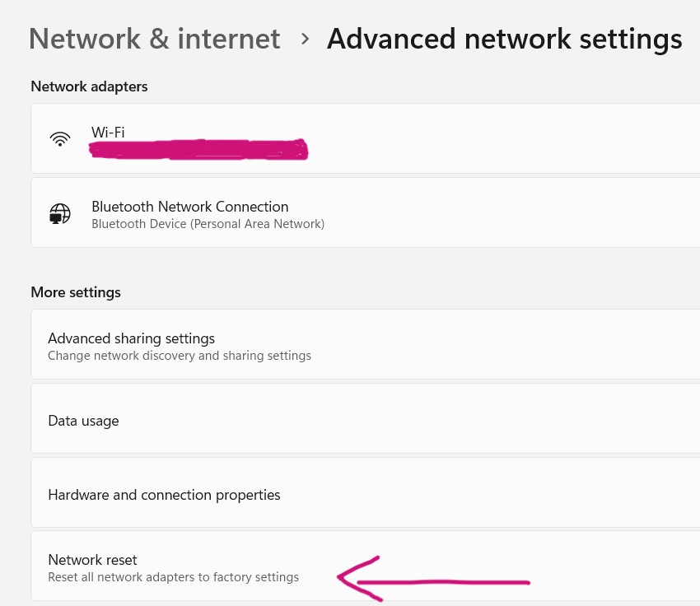Screen dimensions: 700x606
Task: Click the pink arrow pointing at Network reset
Action: click(432, 579)
